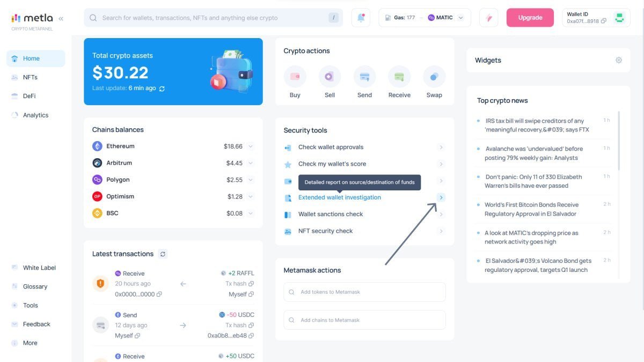Viewport: 644px width, 362px height.
Task: Click the Swap action icon
Action: click(x=434, y=77)
